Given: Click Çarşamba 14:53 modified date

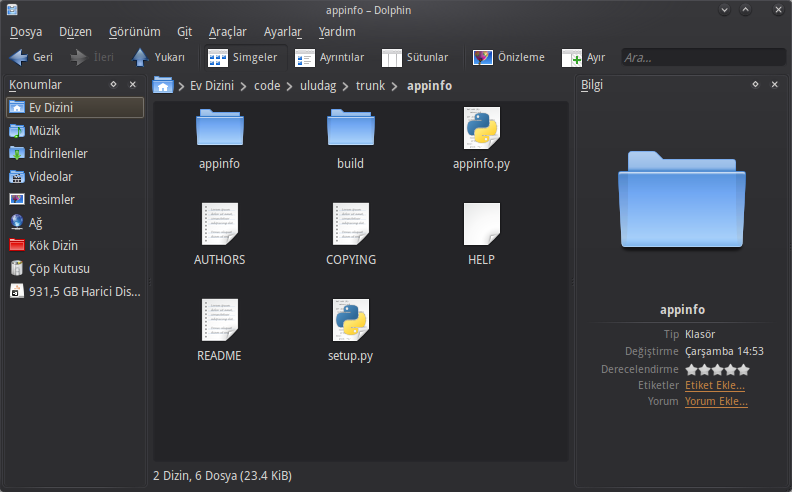Looking at the screenshot, I should click(x=724, y=352).
